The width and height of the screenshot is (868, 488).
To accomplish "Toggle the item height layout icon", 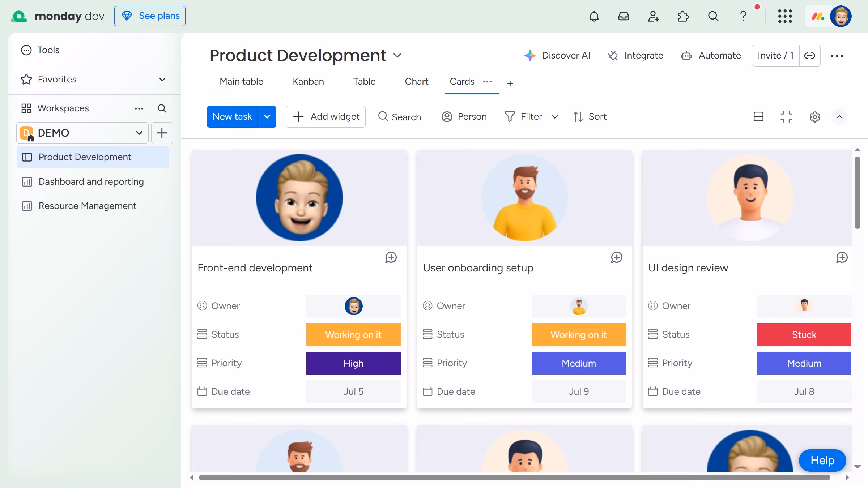I will (758, 116).
